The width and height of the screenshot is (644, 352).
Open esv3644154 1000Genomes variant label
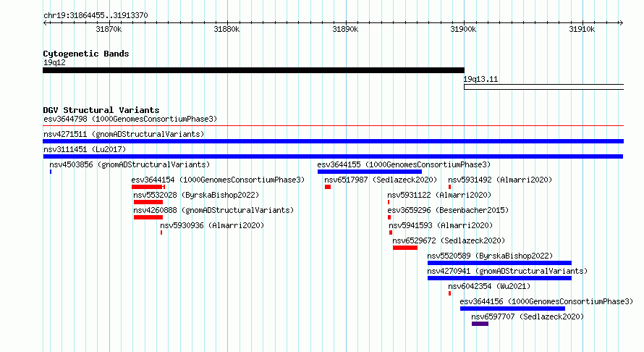coord(218,180)
